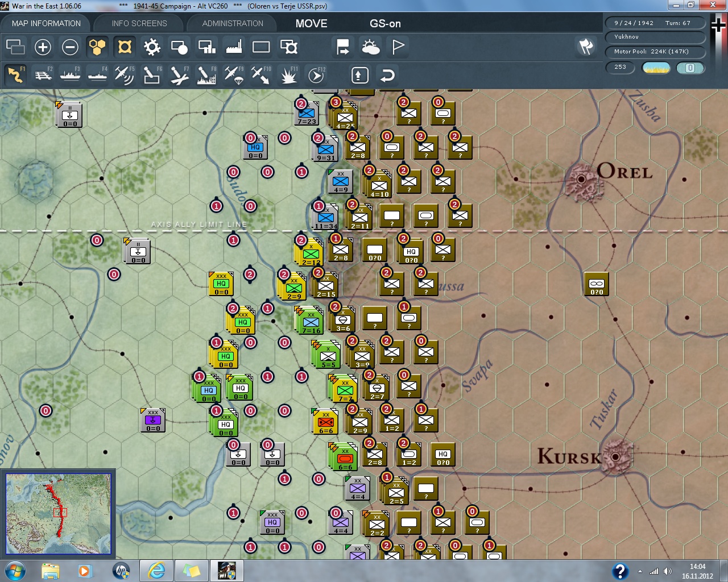This screenshot has width=728, height=582.
Task: Zoom in the map with plus icon
Action: point(43,47)
